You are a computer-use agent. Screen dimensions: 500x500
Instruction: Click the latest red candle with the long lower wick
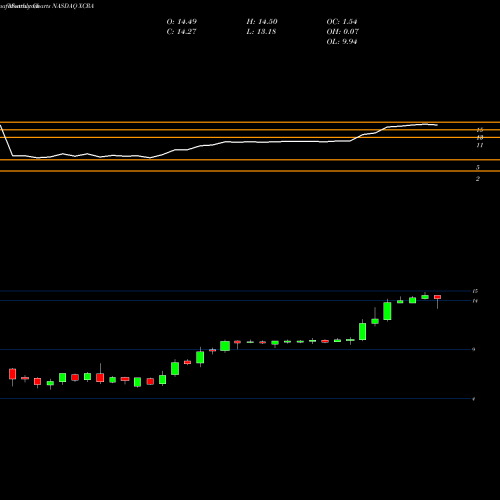[437, 301]
